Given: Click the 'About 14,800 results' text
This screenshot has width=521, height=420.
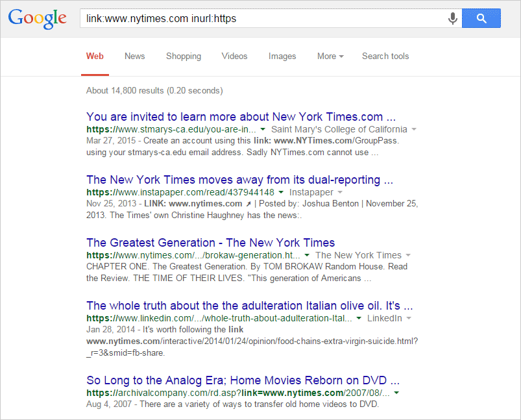Looking at the screenshot, I should click(154, 90).
